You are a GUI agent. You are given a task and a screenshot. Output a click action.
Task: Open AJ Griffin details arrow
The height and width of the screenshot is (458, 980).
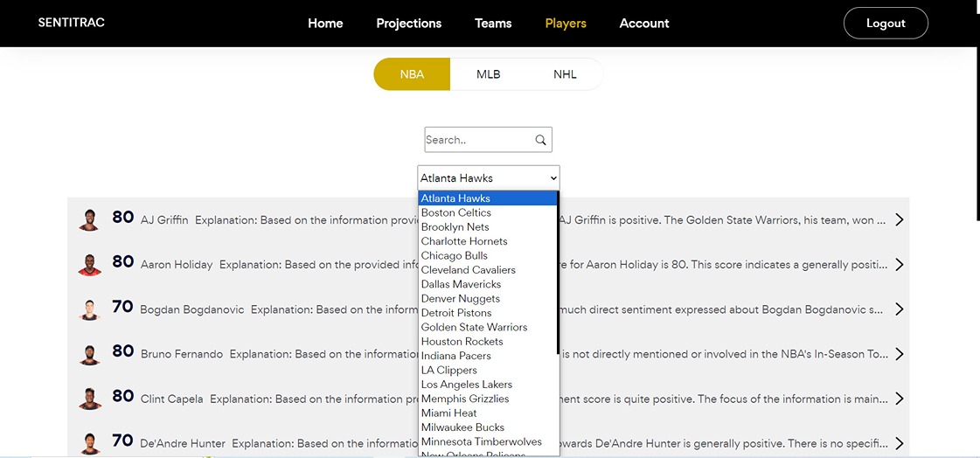point(900,220)
